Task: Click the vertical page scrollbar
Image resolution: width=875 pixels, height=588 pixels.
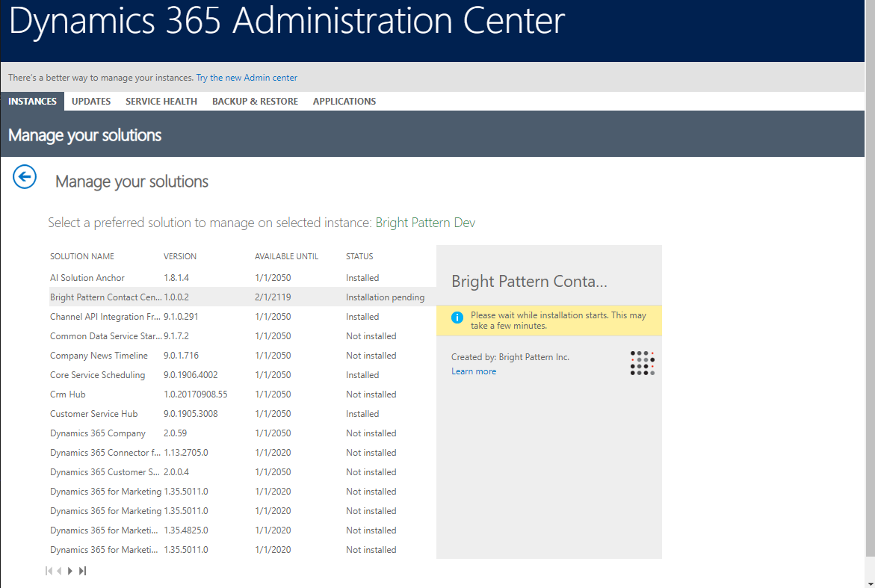Action: tap(870, 279)
